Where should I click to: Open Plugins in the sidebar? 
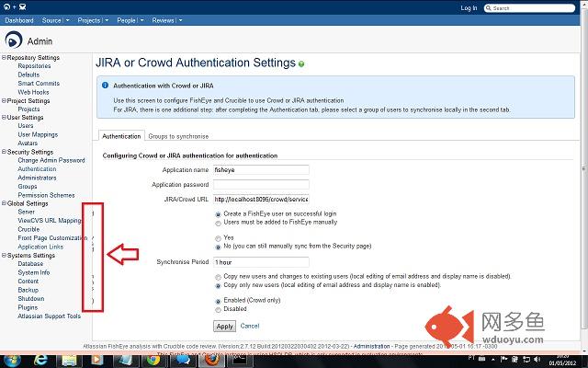pos(28,307)
